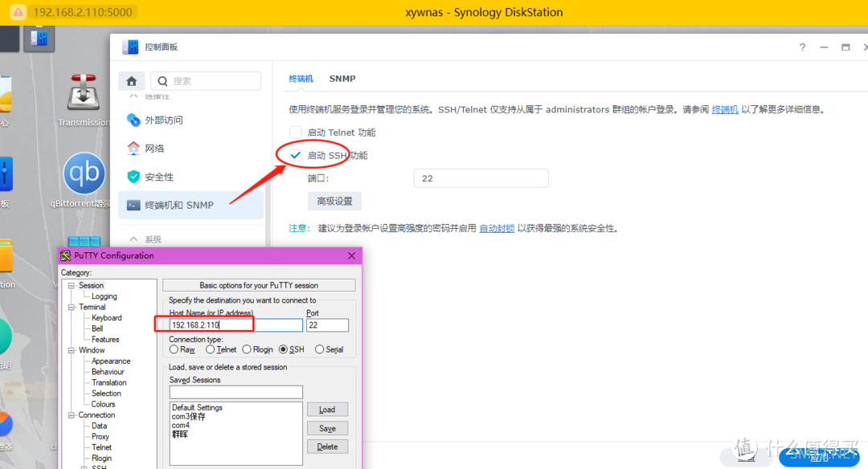Select Features in PuTTY category tree

coord(105,340)
